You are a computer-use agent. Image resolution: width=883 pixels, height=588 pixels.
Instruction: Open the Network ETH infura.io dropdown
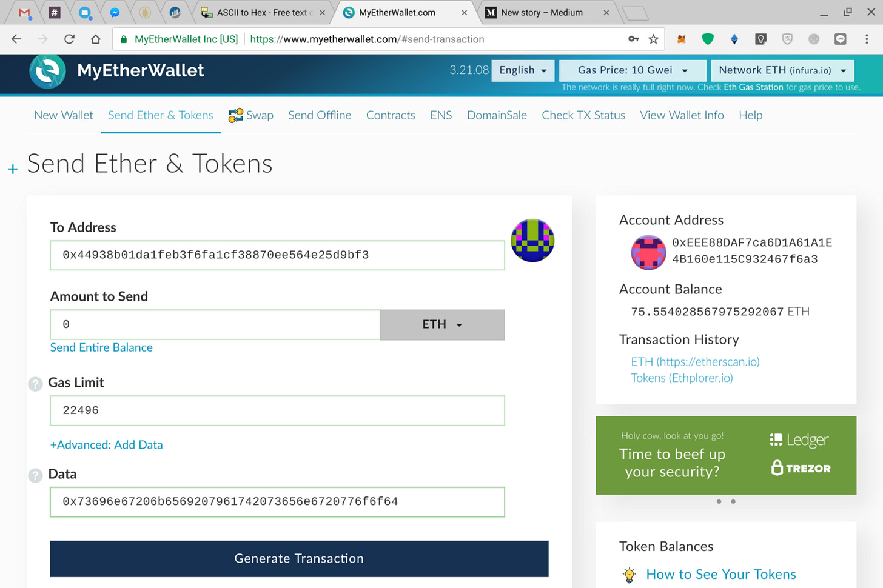click(782, 70)
